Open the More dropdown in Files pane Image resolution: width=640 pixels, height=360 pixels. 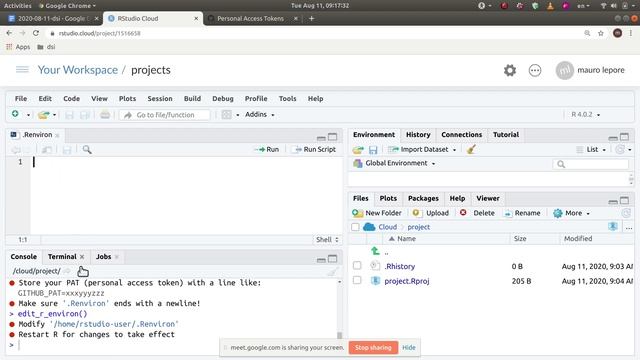[571, 213]
